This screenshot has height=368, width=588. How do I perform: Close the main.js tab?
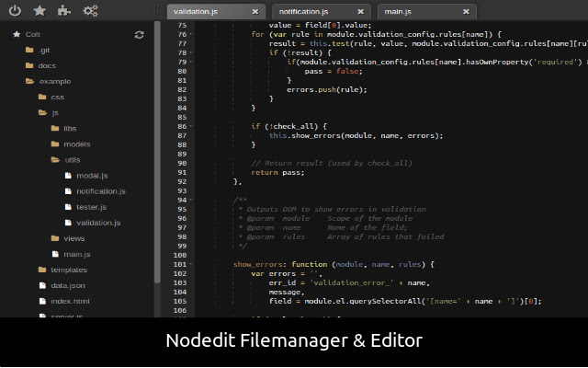tap(466, 12)
